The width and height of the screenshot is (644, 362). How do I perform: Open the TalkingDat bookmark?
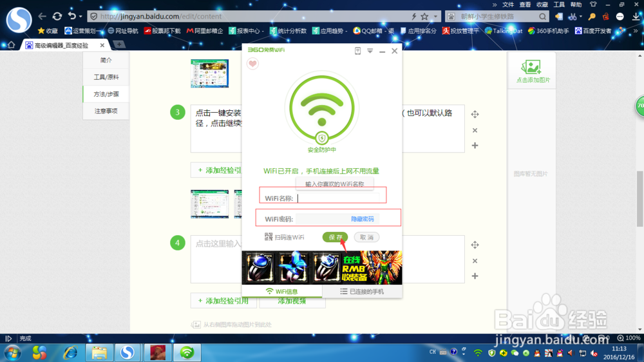504,31
